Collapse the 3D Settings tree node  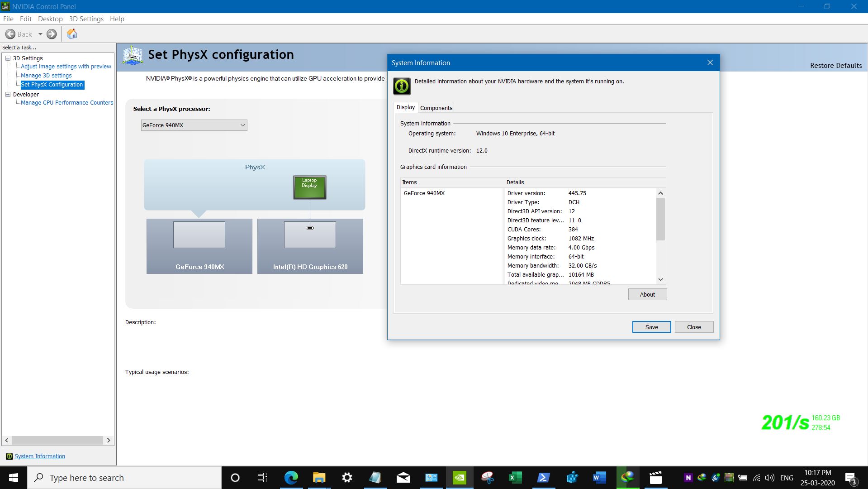pyautogui.click(x=8, y=58)
